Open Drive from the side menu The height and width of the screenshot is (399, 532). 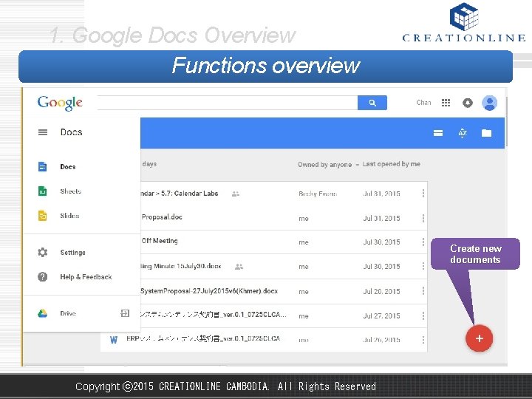pos(81,313)
